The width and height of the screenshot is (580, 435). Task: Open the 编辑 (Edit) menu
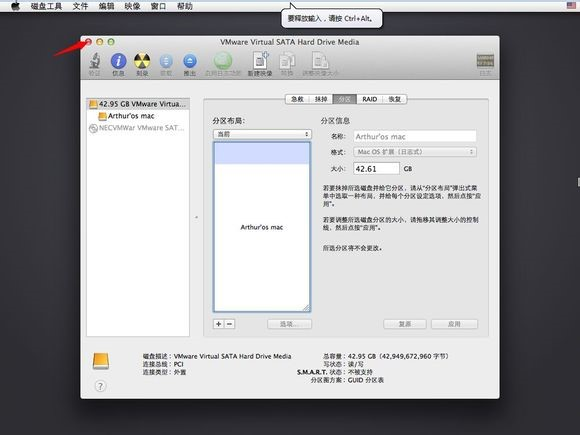107,6
